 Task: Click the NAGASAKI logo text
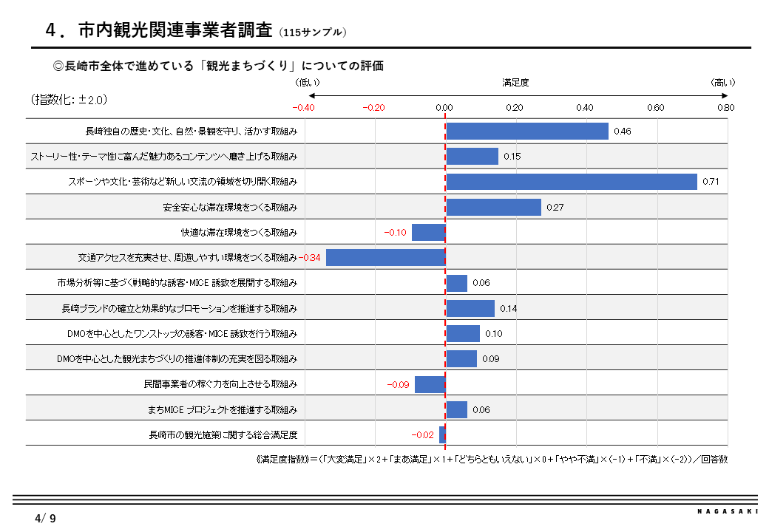[728, 511]
